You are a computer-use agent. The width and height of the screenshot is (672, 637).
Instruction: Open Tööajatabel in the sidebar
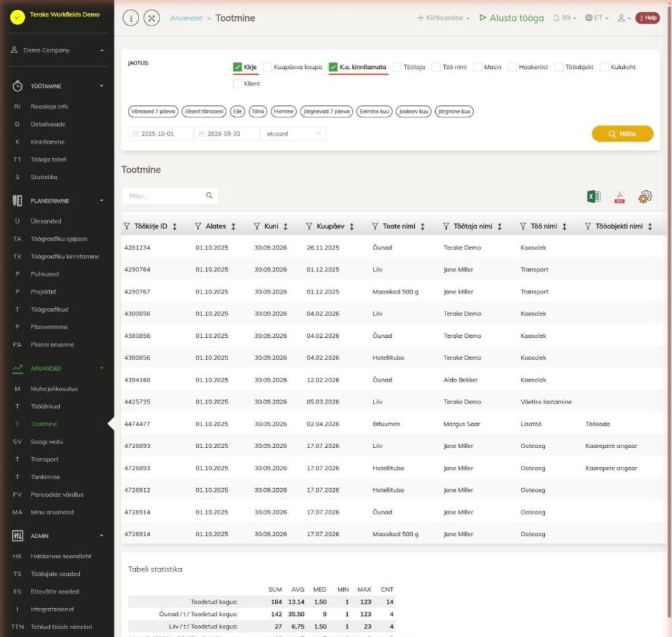pyautogui.click(x=49, y=159)
